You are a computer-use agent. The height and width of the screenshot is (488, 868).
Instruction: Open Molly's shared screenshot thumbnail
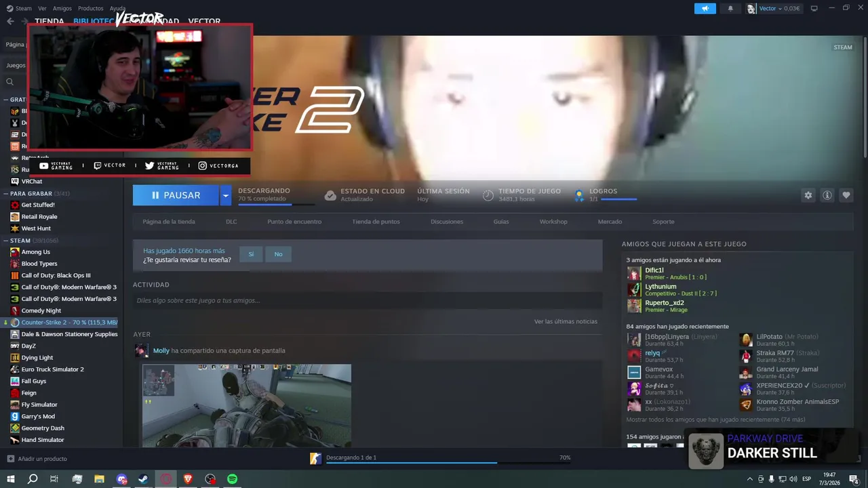click(247, 405)
